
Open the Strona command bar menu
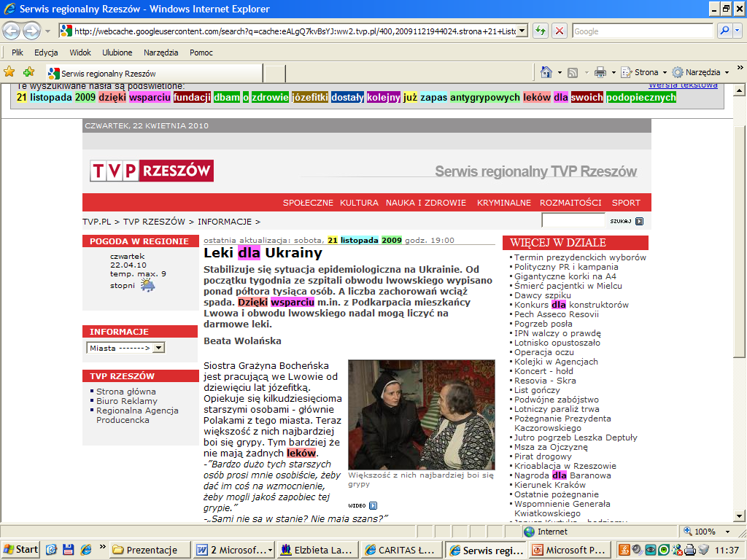point(643,72)
